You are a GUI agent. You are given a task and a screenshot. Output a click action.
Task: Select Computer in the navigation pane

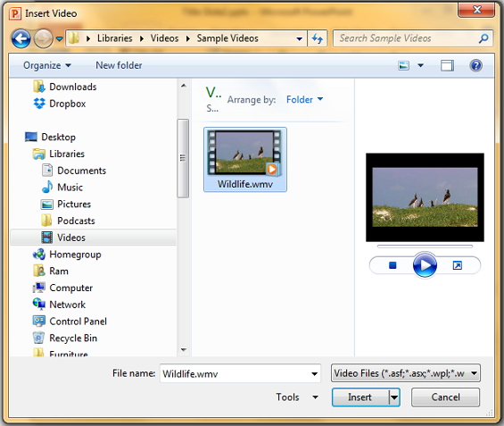click(71, 288)
